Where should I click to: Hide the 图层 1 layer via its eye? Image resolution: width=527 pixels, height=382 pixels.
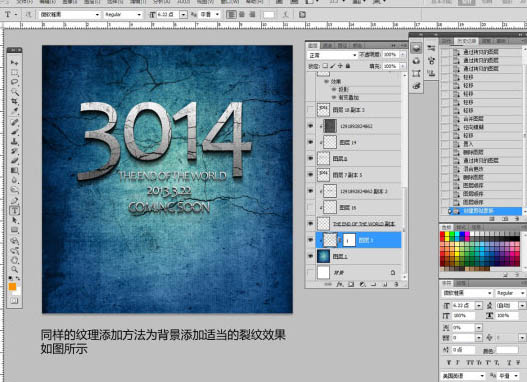pyautogui.click(x=311, y=256)
